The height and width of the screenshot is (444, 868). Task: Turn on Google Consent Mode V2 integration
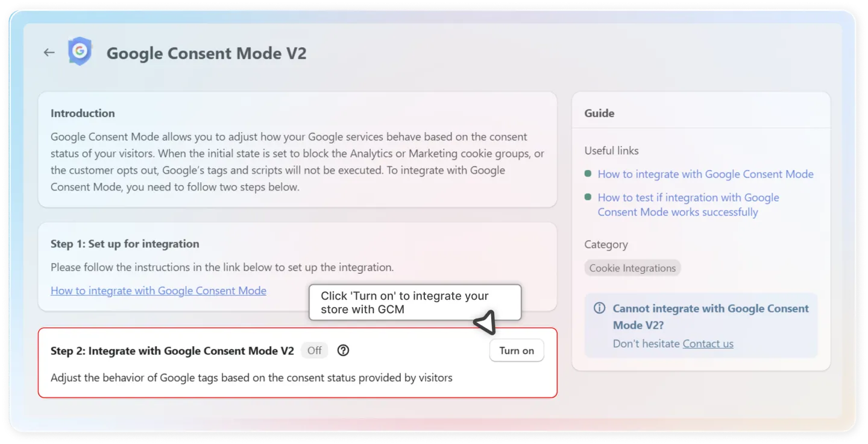tap(517, 350)
